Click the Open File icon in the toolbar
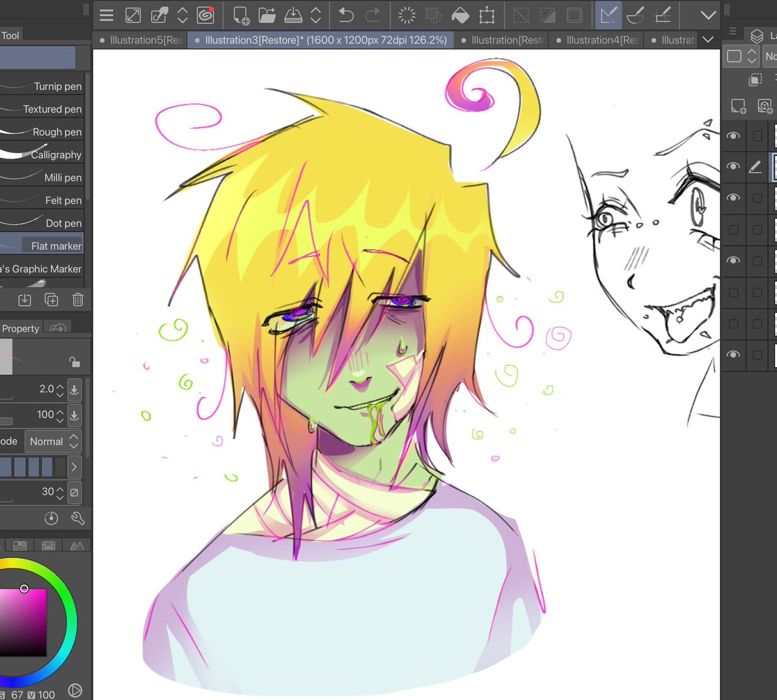This screenshot has height=700, width=777. click(x=267, y=15)
